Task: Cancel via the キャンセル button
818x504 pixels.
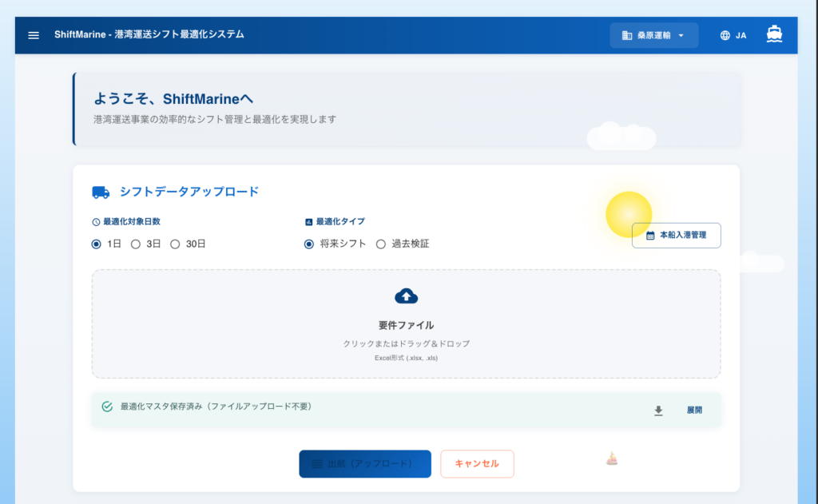Action: [477, 463]
